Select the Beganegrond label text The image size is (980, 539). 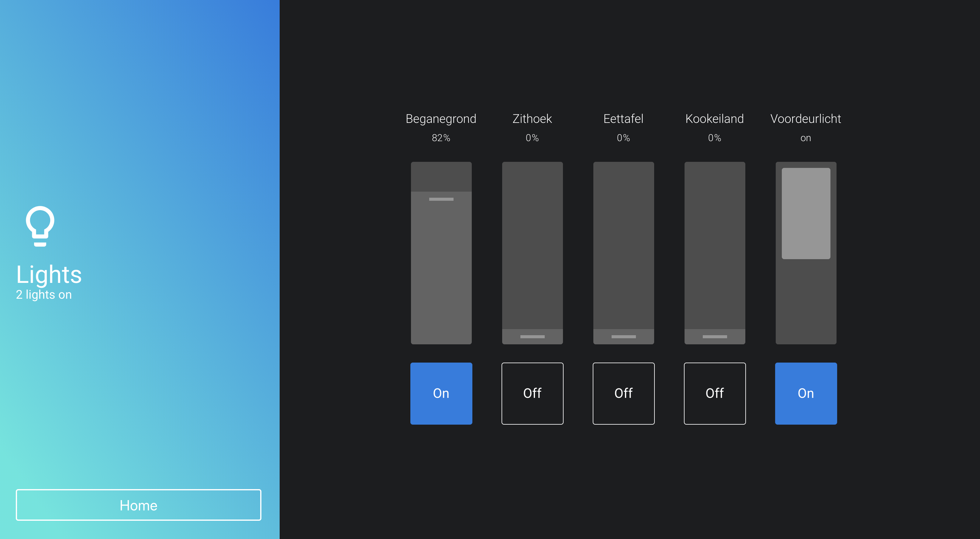[x=440, y=119]
